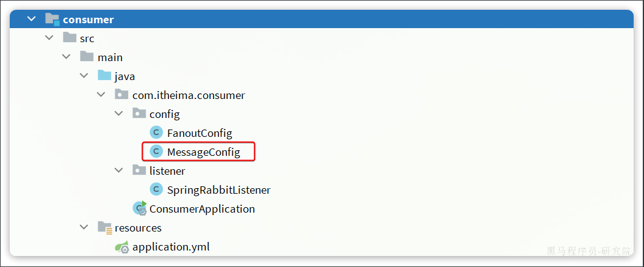This screenshot has width=644, height=267.
Task: Collapse the listener package chevron
Action: (119, 170)
